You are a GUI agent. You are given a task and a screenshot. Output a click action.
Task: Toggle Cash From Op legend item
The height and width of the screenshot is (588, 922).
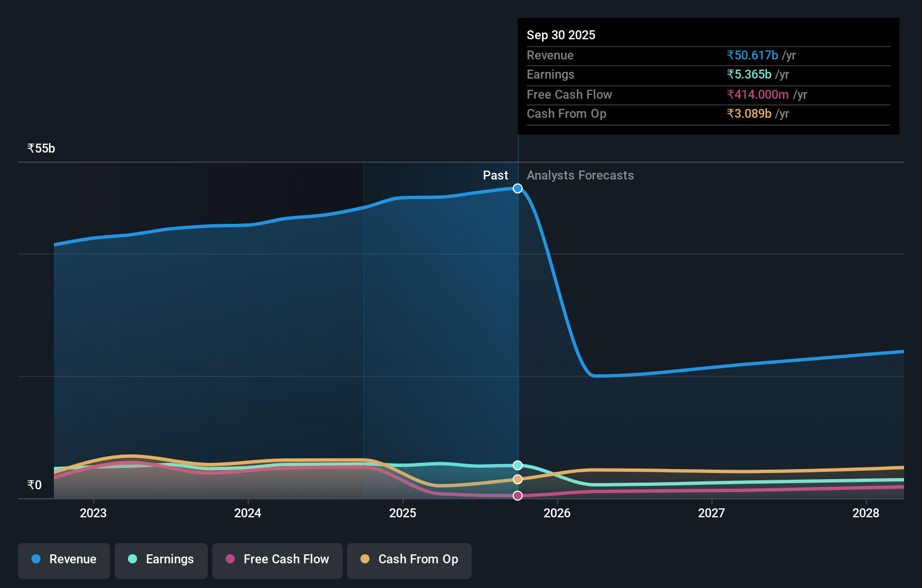(409, 560)
